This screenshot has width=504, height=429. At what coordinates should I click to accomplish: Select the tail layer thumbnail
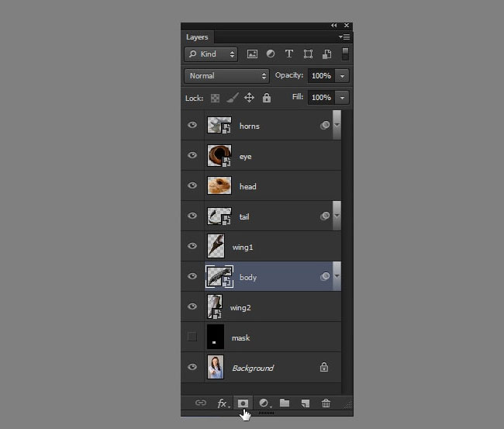tap(219, 216)
